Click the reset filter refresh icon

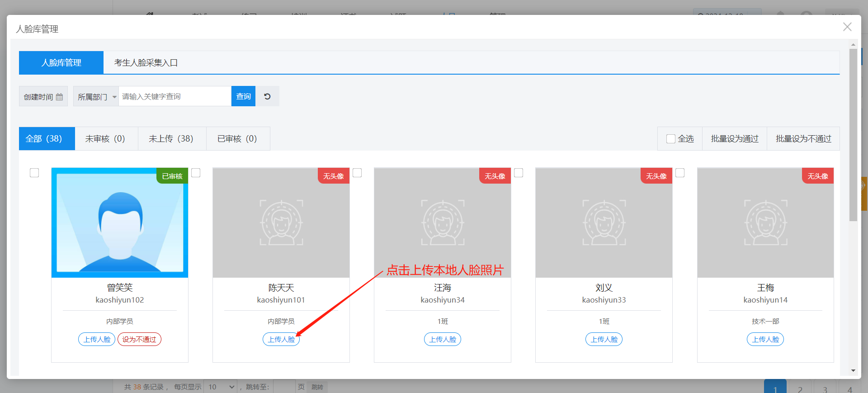[x=267, y=96]
